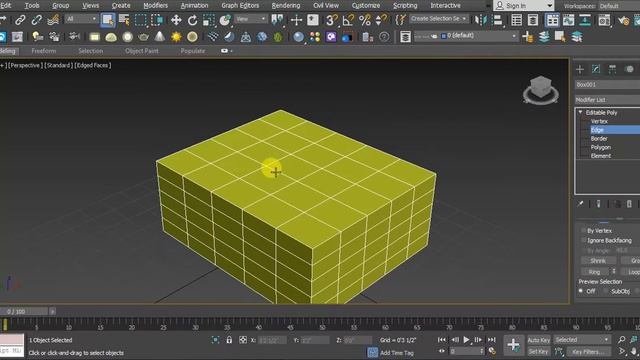Activate the Select and Rotate tool
Screen dimensions: 640x360
click(x=192, y=20)
